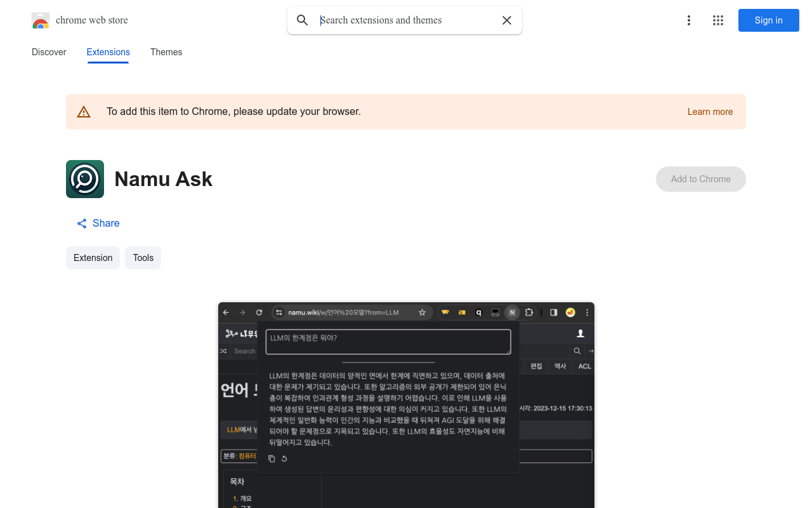The width and height of the screenshot is (812, 508).
Task: Select the Tools category chip
Action: click(143, 258)
